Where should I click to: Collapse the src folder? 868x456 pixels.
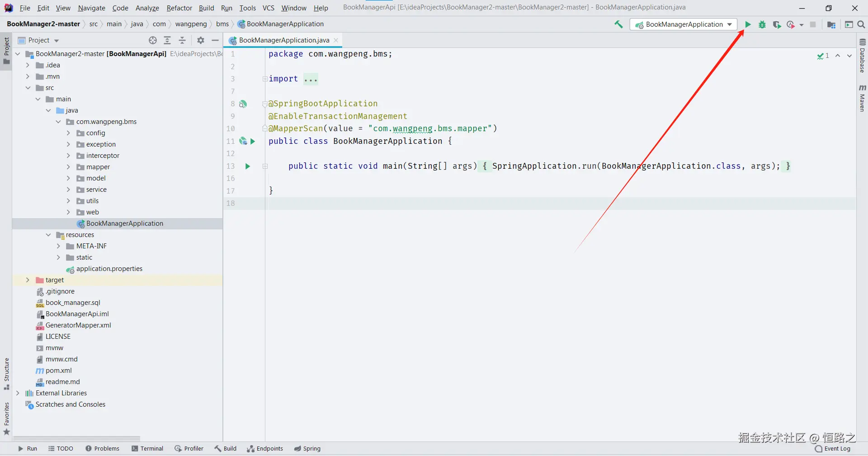tap(28, 88)
